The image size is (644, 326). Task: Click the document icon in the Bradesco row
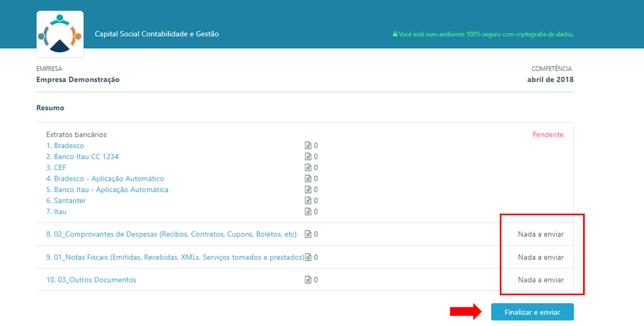(307, 145)
